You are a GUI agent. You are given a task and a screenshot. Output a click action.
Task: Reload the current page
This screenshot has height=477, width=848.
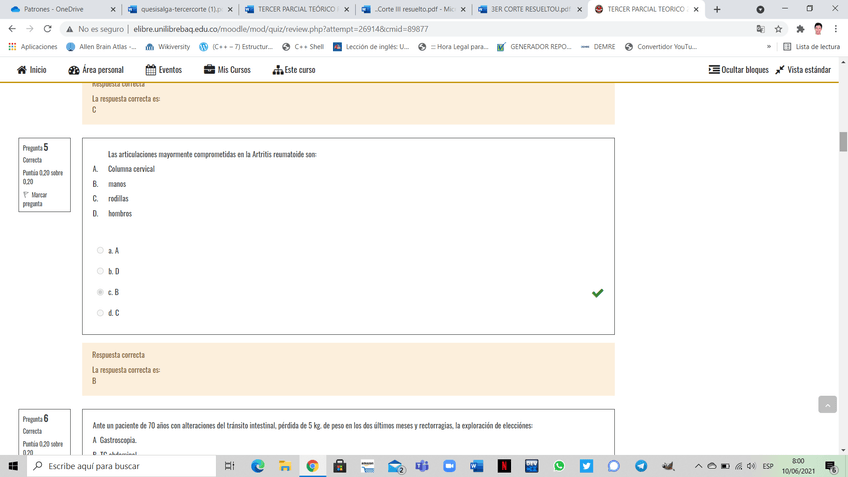48,29
